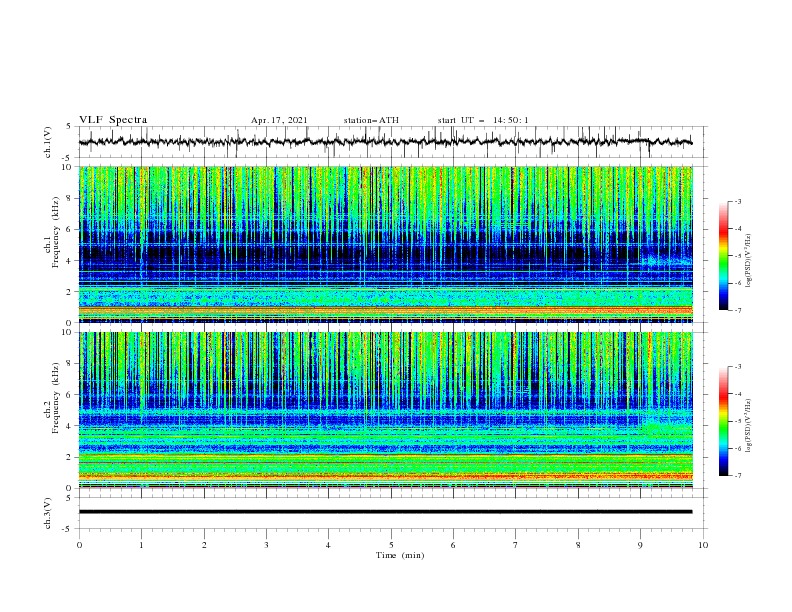Click the "ch.3(V)" axis label
Image resolution: width=792 pixels, height=612 pixels.
[x=48, y=514]
